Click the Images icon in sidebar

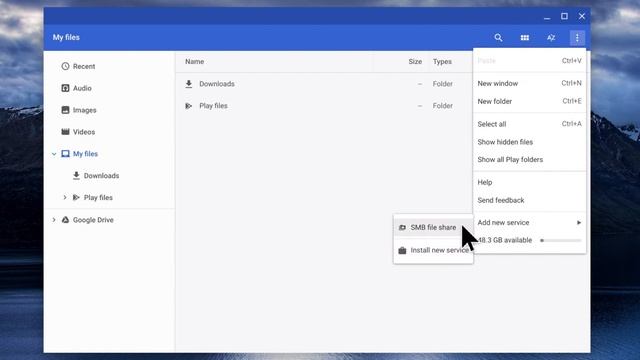[65, 110]
